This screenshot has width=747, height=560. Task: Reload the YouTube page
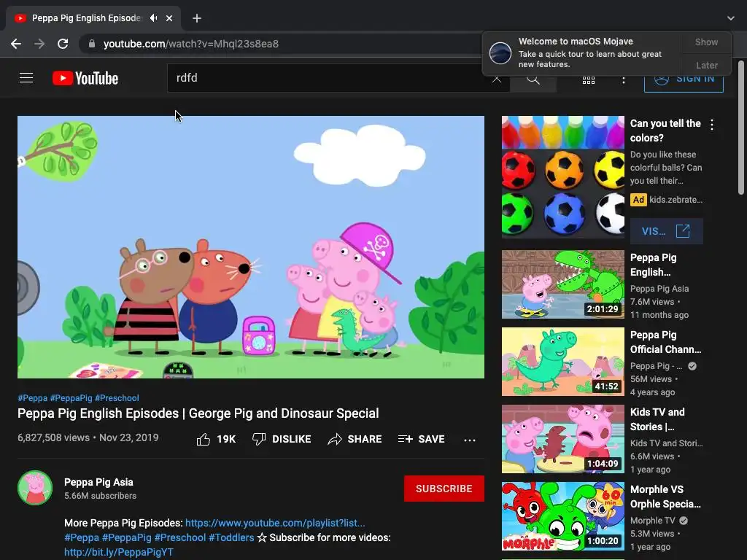(63, 44)
